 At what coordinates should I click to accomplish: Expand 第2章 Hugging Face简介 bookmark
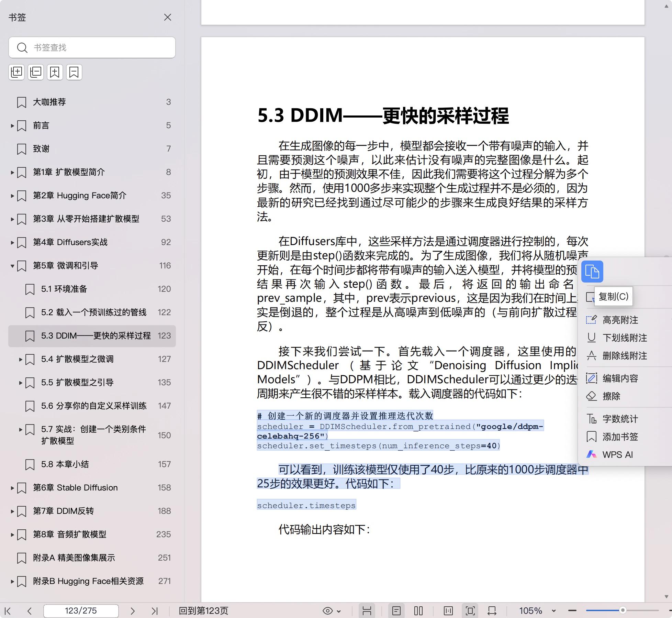pyautogui.click(x=12, y=196)
